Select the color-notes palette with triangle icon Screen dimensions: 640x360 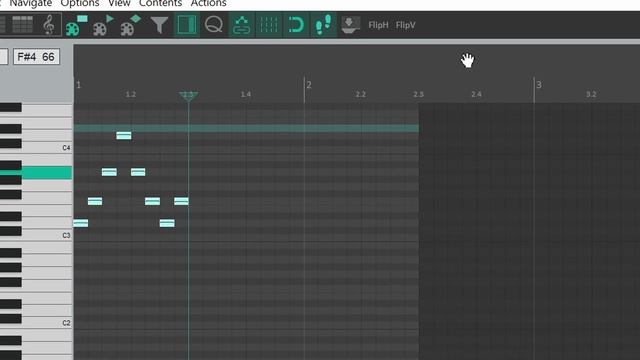pyautogui.click(x=103, y=25)
